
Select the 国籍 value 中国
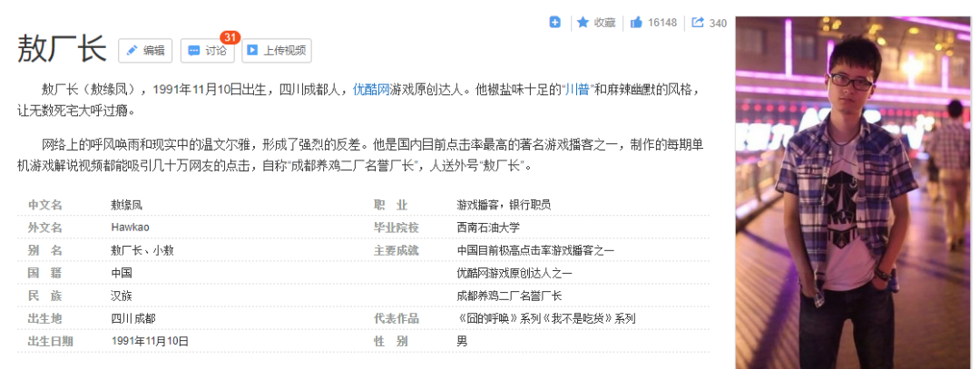(122, 273)
